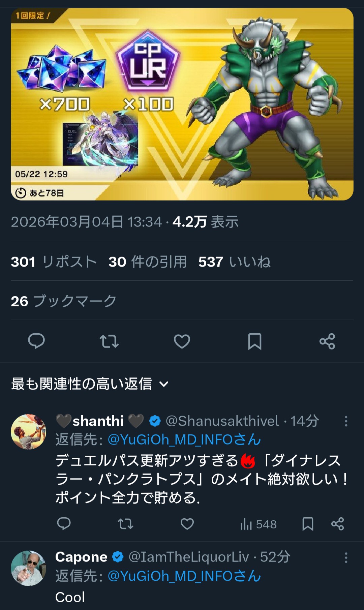Share the main post via share icon
This screenshot has height=610, width=364.
[x=327, y=341]
